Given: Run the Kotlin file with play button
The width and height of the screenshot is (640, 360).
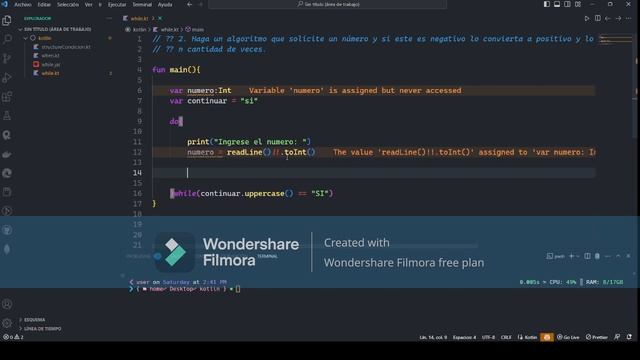Looking at the screenshot, I should coord(587,18).
